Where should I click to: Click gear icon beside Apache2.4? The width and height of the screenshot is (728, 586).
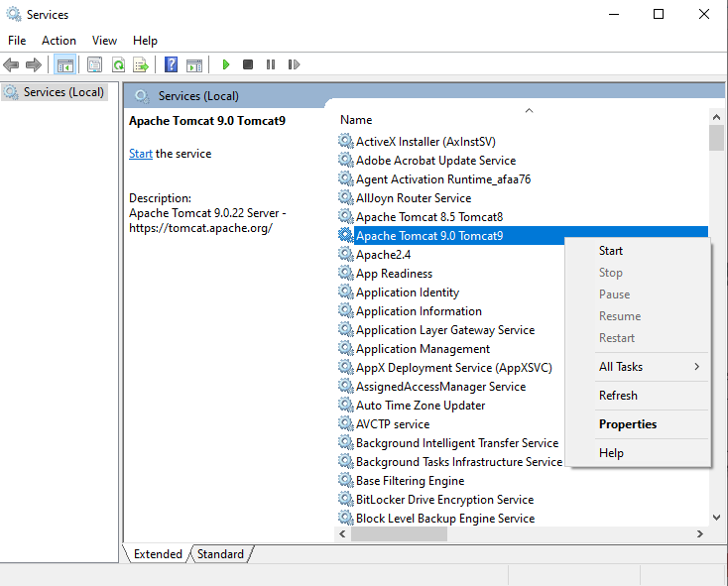[345, 254]
